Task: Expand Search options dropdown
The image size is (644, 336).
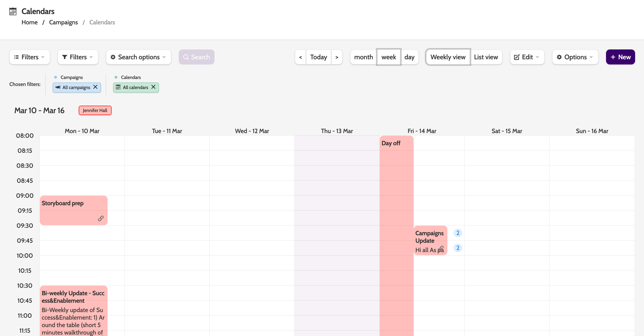Action: (x=139, y=57)
